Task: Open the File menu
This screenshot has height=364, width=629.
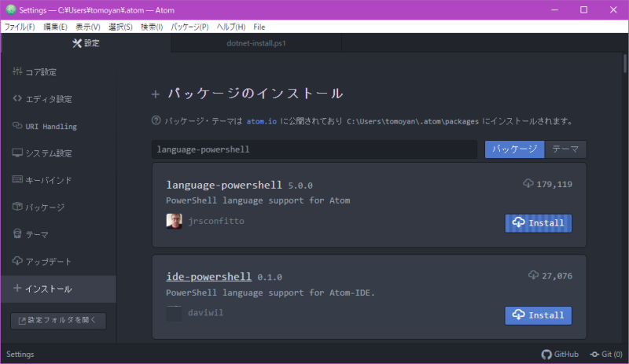Action: 259,27
